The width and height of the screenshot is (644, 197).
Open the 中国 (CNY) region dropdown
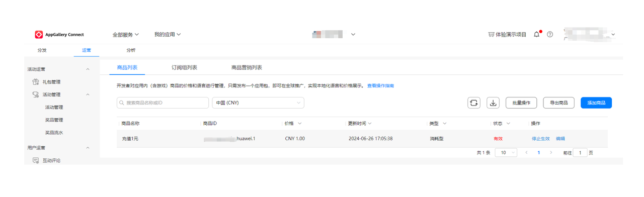point(258,103)
